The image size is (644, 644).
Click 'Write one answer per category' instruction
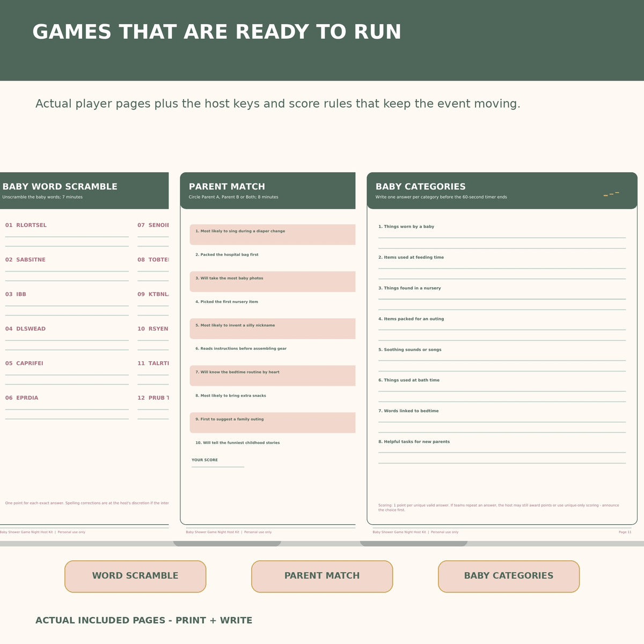(441, 197)
